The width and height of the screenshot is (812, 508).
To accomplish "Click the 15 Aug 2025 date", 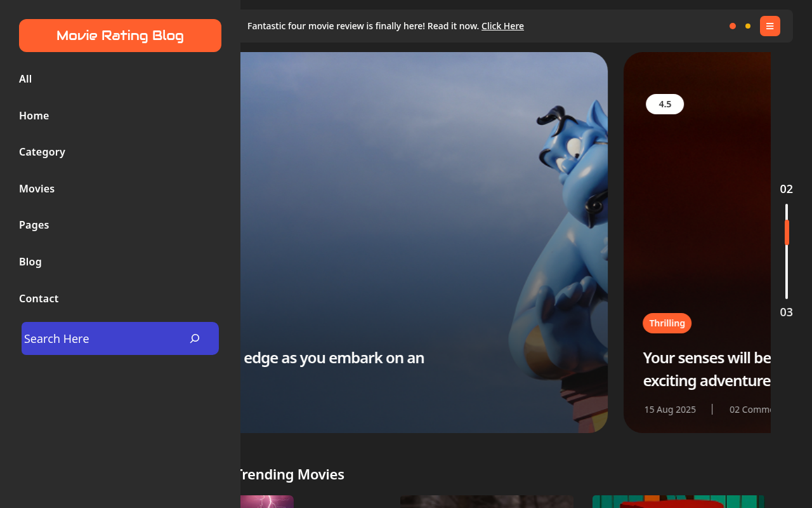I will click(x=670, y=410).
